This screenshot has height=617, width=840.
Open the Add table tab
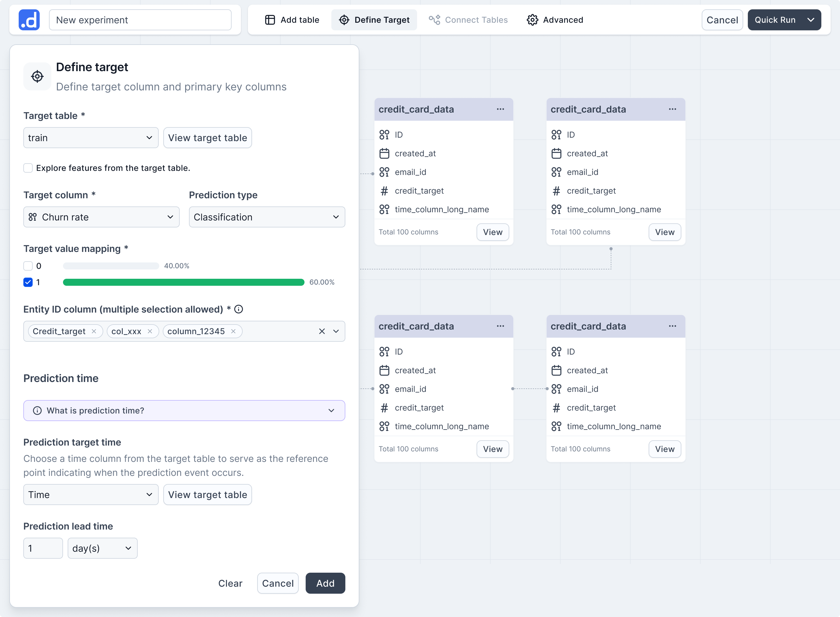(x=292, y=20)
